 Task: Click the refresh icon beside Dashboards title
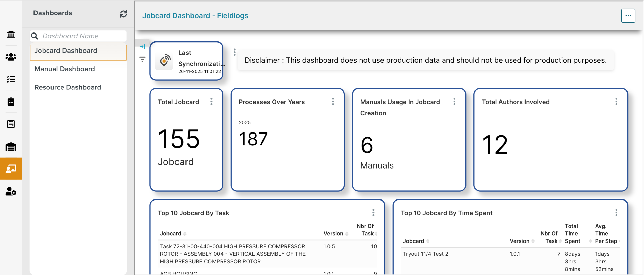click(124, 14)
